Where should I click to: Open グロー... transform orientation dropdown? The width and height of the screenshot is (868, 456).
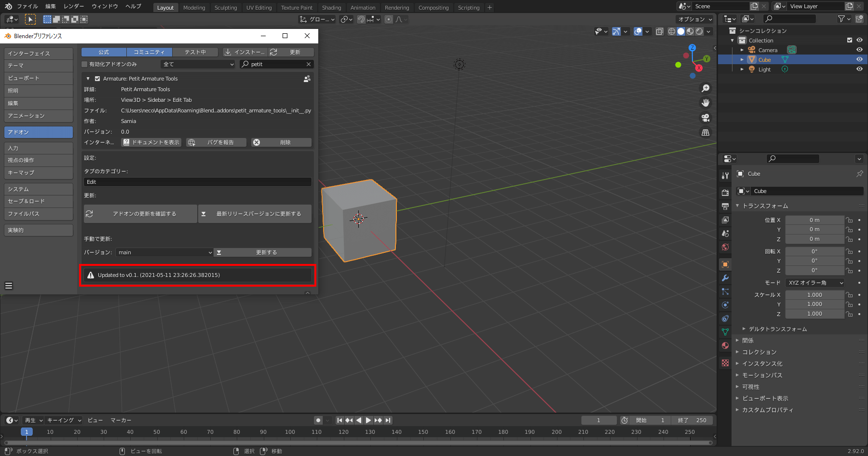point(317,19)
